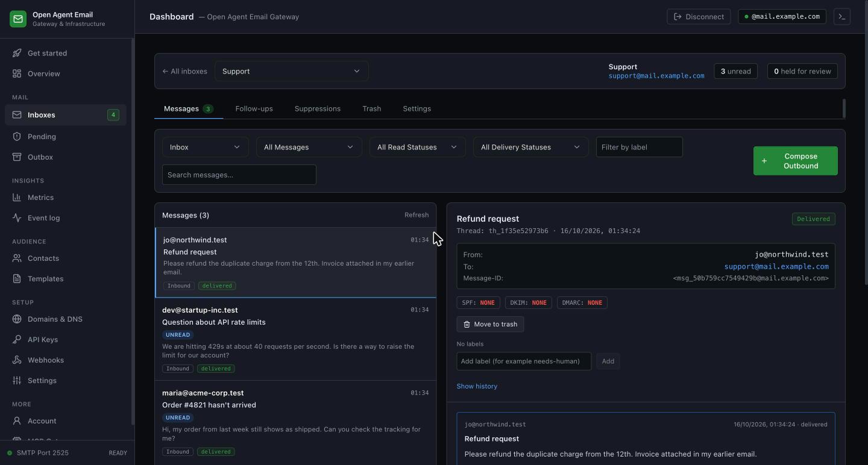Open the terminal console icon button
868x465 pixels.
pos(842,17)
